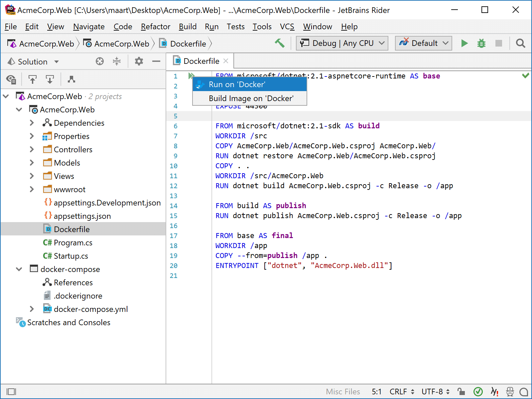The image size is (532, 399).
Task: Expand the Properties folder
Action: point(32,136)
